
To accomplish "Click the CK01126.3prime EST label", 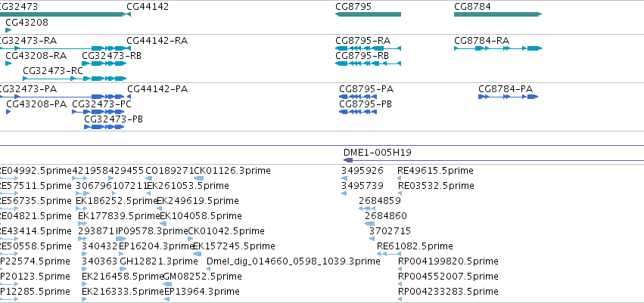I will coord(232,171).
